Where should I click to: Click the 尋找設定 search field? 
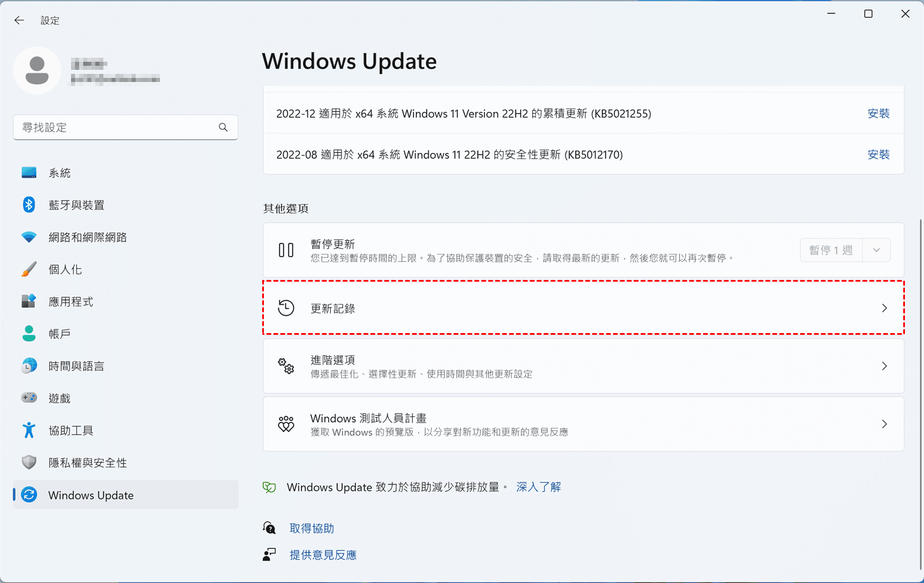click(125, 128)
